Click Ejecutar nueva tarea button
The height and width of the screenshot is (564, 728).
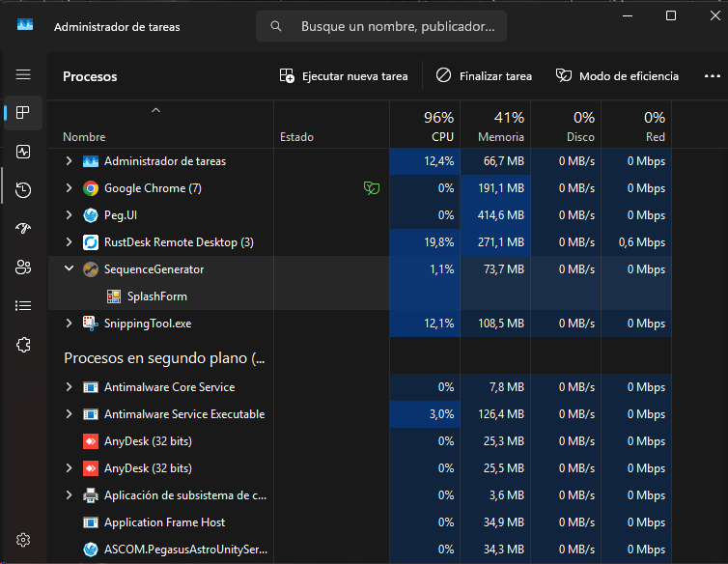[344, 75]
